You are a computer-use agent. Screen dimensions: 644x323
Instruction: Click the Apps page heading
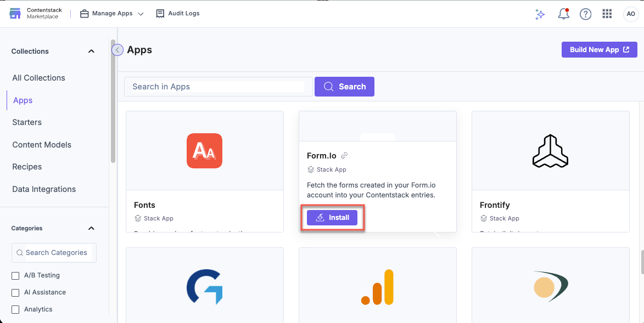click(139, 50)
